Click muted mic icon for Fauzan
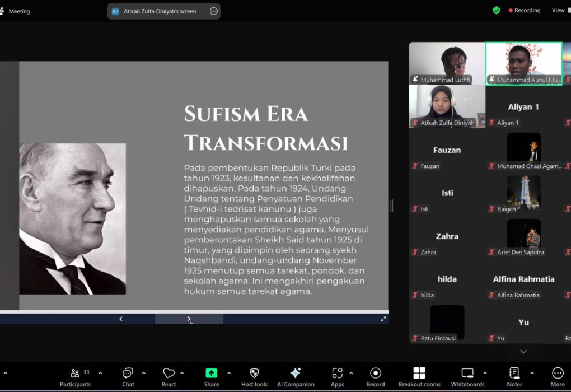 pos(415,166)
